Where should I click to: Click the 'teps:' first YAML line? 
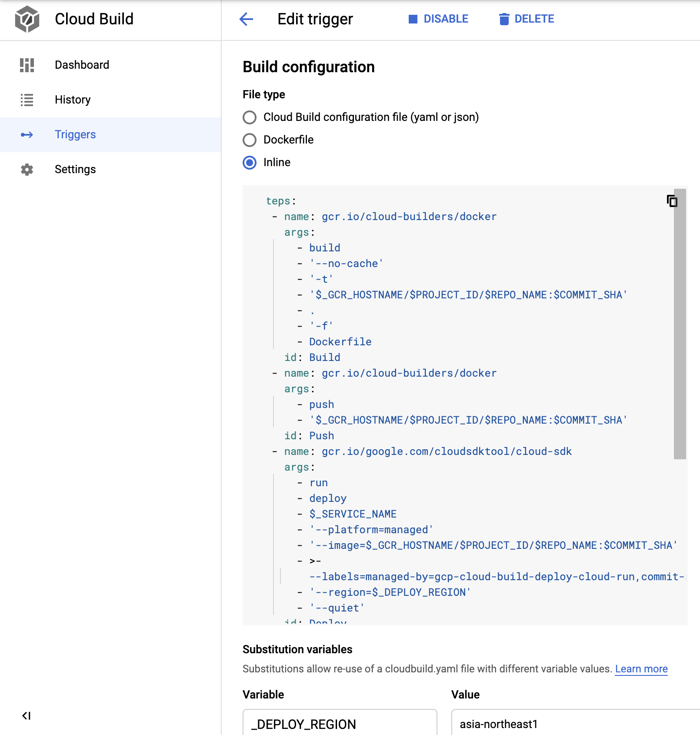click(281, 201)
